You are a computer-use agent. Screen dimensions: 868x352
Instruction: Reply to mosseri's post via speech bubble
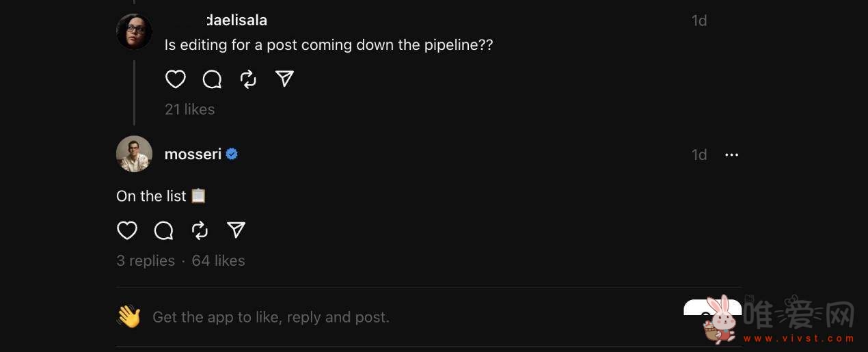pos(164,230)
